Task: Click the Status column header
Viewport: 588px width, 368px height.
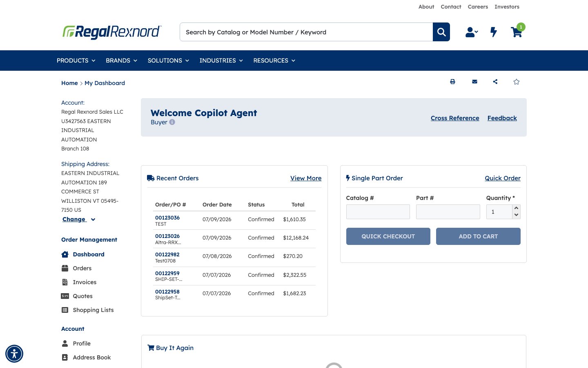Action: [256, 205]
